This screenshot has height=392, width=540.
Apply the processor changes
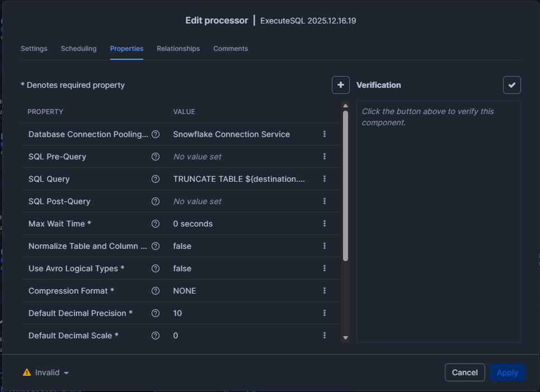click(508, 372)
